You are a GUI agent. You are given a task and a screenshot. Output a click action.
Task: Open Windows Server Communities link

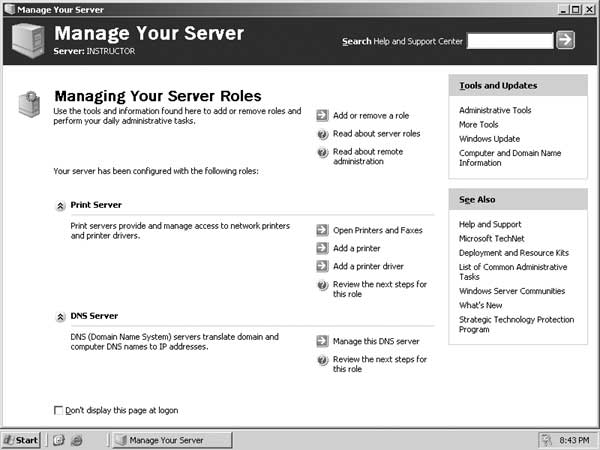pyautogui.click(x=512, y=291)
